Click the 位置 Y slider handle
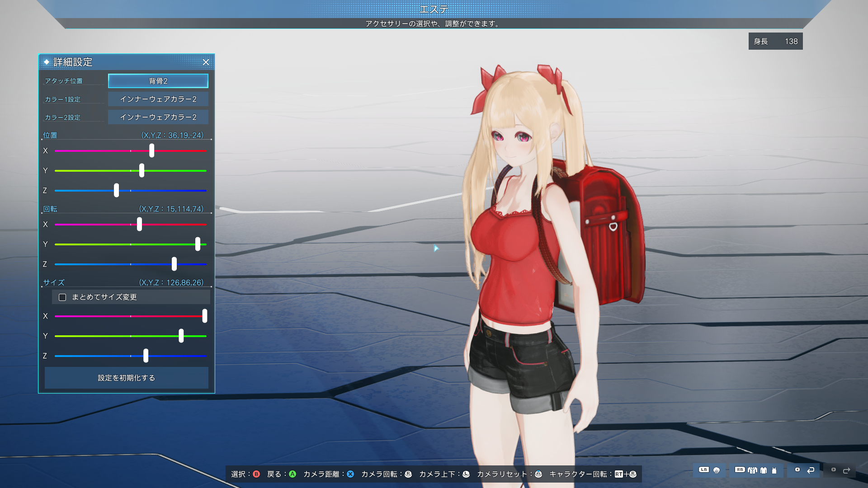The image size is (868, 488). coord(142,170)
